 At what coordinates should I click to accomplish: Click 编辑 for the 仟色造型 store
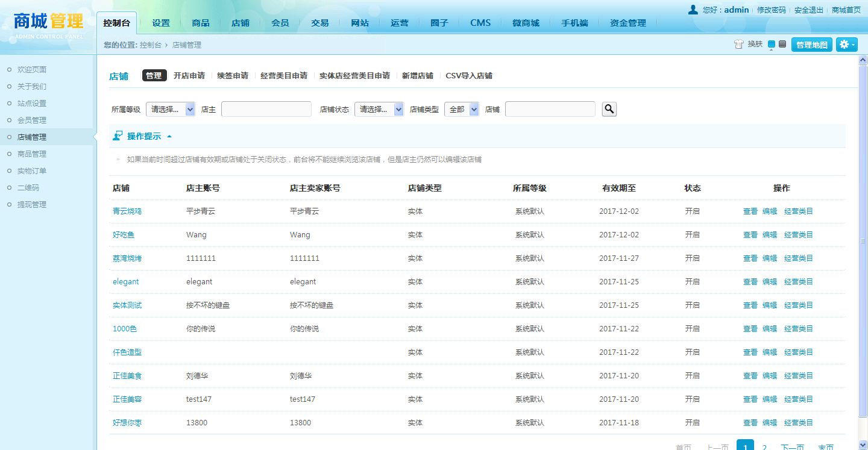coord(770,352)
